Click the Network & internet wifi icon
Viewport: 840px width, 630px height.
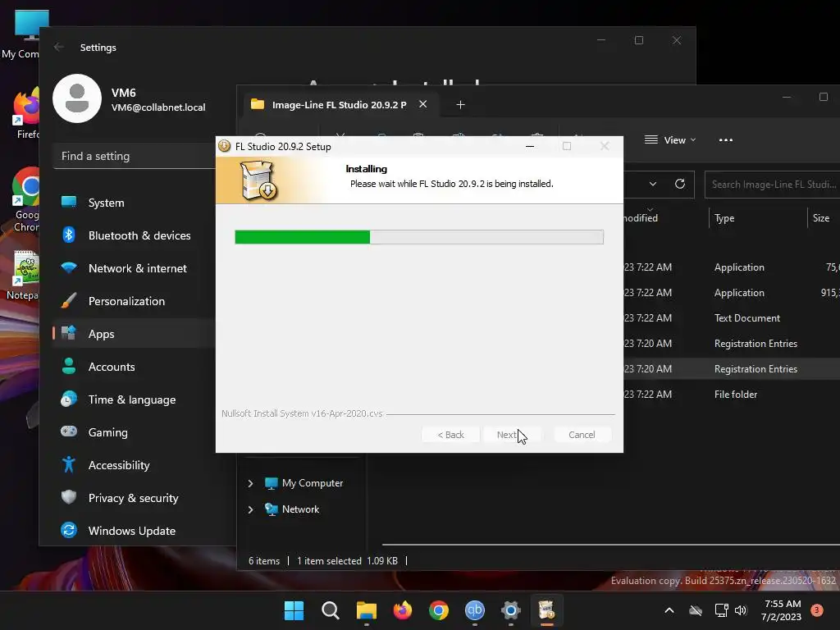pos(69,267)
